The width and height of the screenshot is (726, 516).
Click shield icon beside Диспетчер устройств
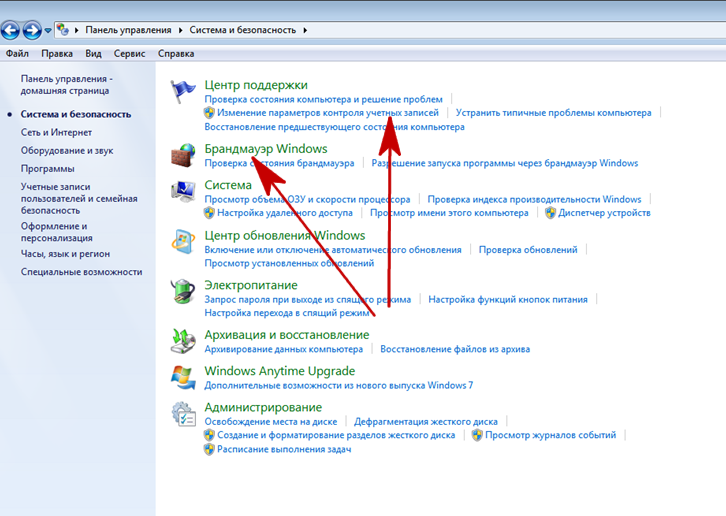click(550, 213)
